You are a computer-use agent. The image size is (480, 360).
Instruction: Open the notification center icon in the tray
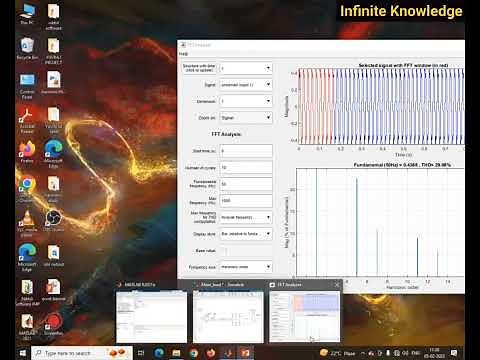click(x=454, y=353)
